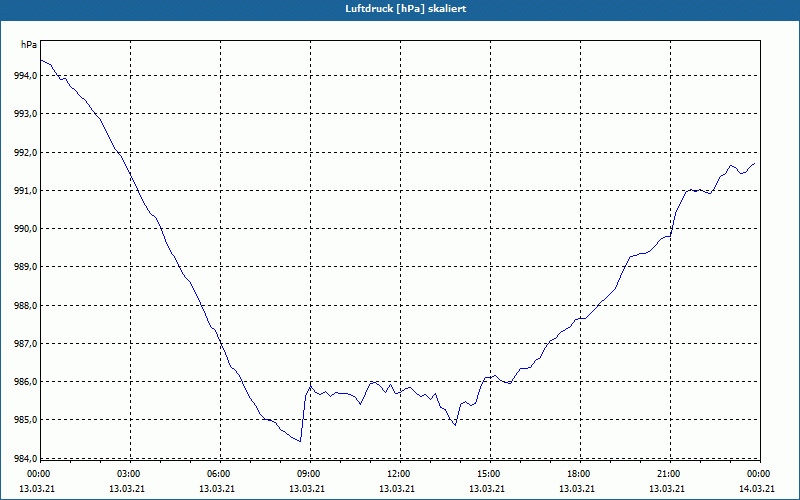Viewport: 800px width, 500px height.
Task: Click the 991,0 y-axis label
Action: pos(25,191)
